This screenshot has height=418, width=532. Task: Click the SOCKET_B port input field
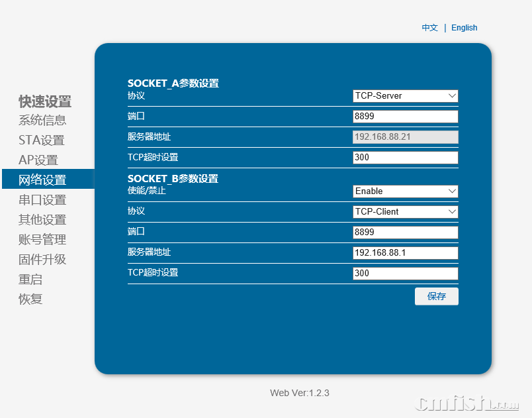[405, 233]
